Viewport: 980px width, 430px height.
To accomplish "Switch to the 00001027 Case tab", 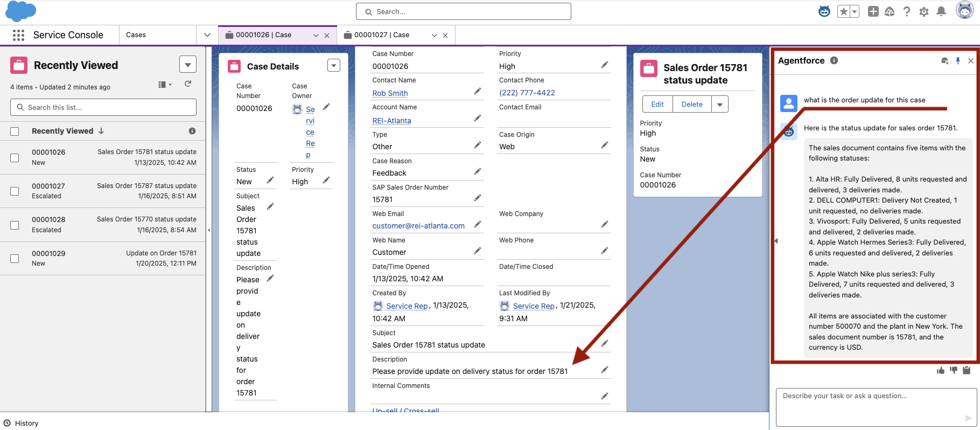I will click(382, 35).
